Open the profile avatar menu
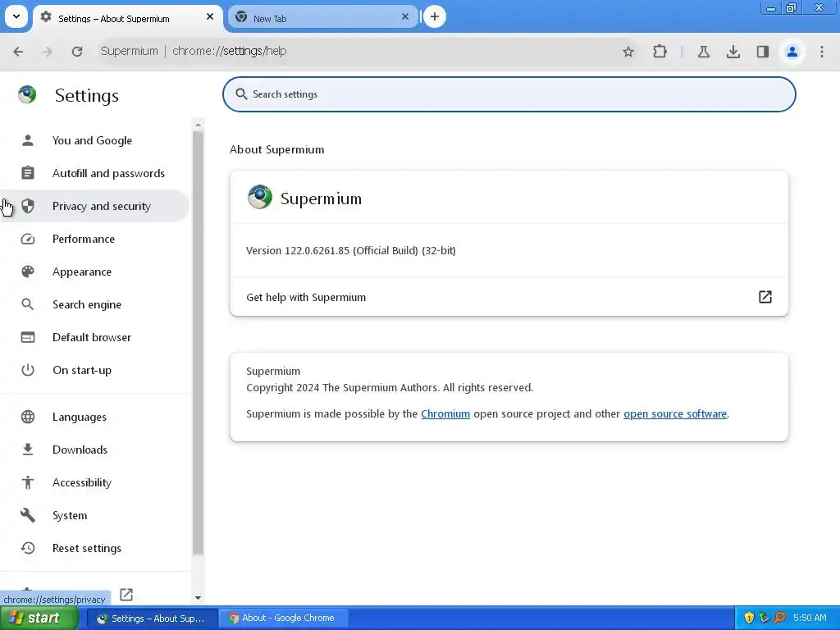 click(792, 52)
